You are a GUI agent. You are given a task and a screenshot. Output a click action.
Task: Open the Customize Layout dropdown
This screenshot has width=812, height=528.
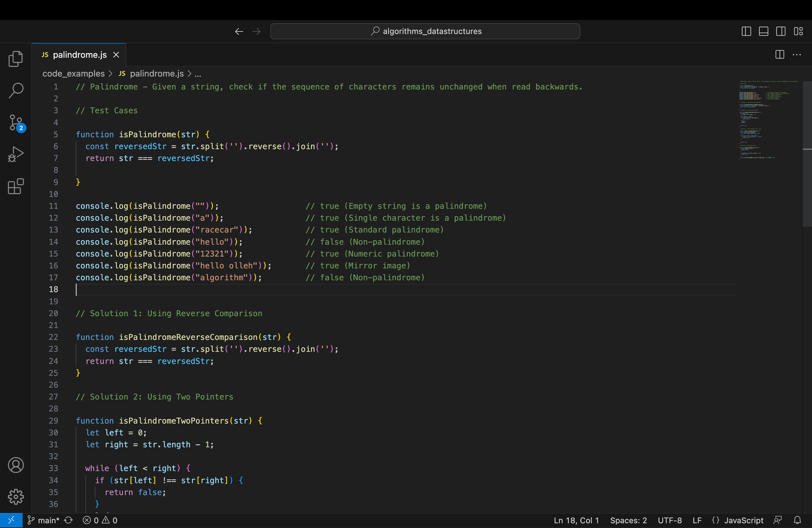tap(798, 31)
